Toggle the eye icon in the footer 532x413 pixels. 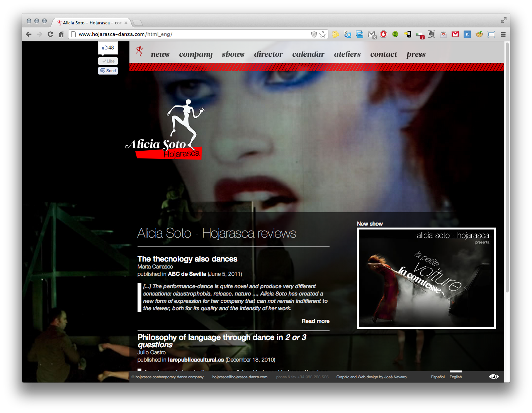[x=494, y=377]
